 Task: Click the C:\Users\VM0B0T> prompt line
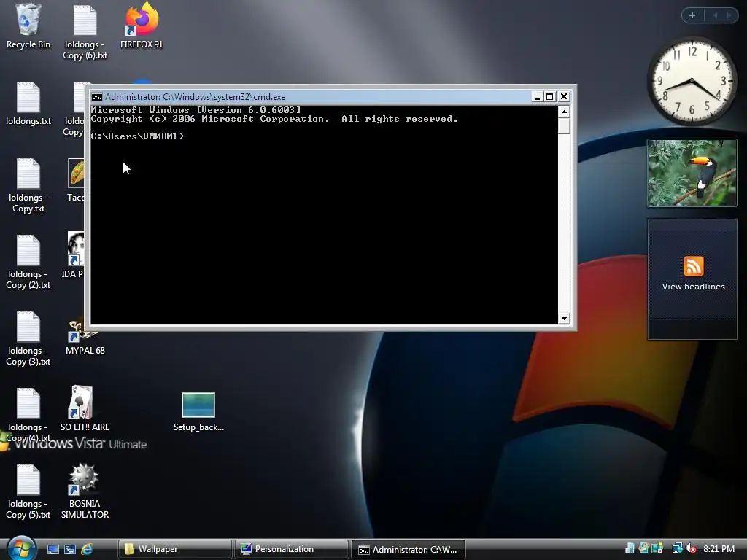pos(137,136)
